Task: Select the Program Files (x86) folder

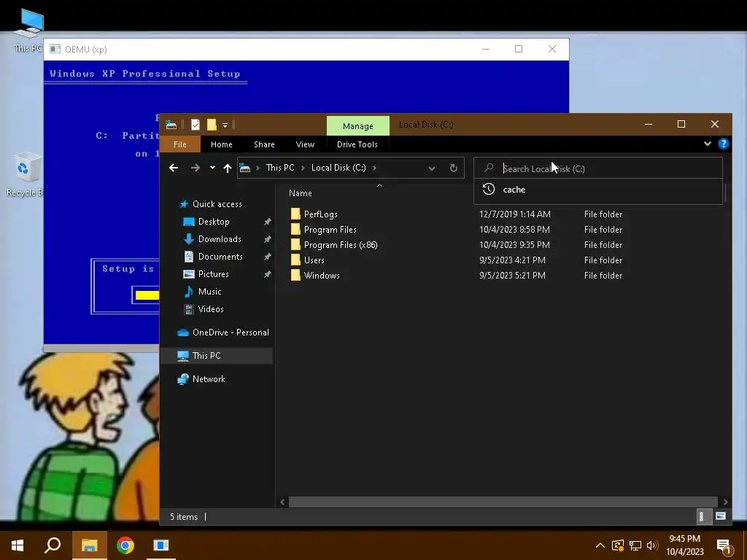Action: (341, 245)
